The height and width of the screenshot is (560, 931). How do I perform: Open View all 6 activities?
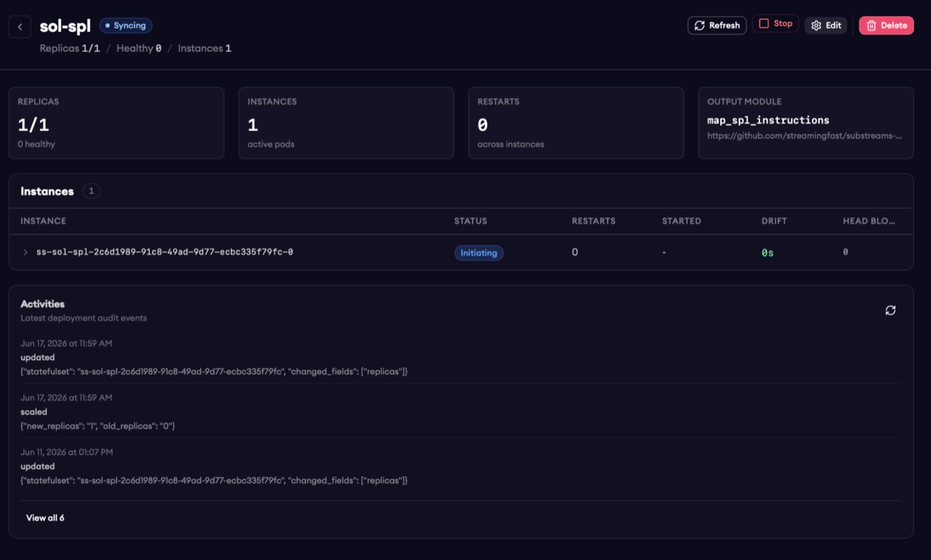45,517
